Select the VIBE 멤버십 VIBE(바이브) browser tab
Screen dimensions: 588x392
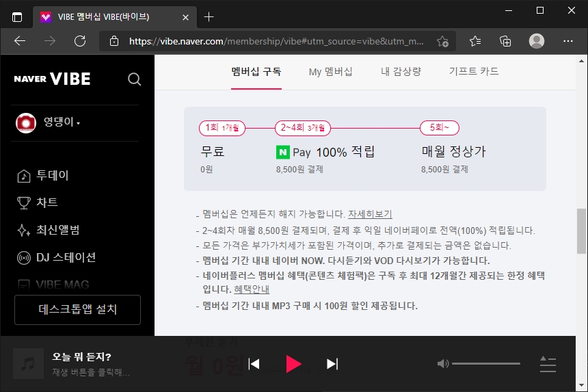click(x=114, y=17)
